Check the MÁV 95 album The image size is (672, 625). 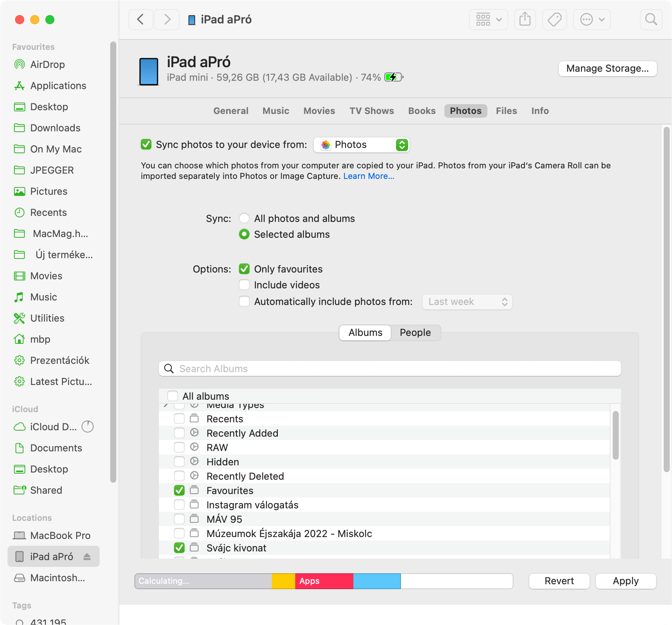coord(179,519)
